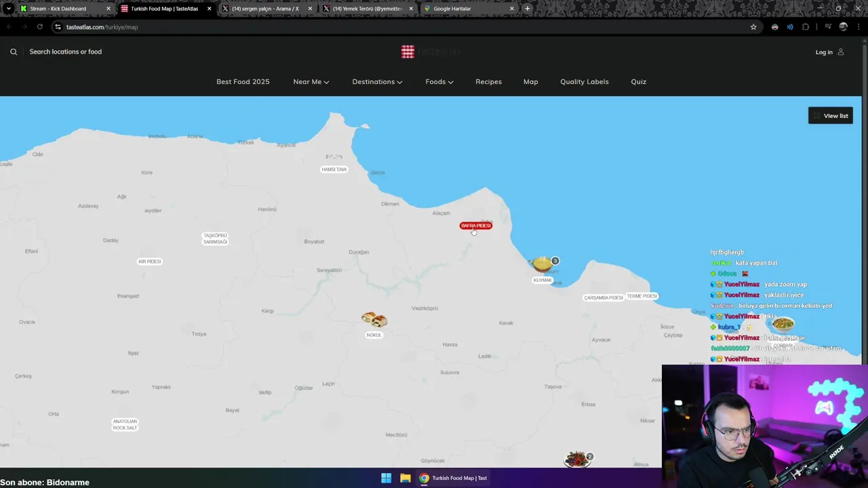Click the Terme Pidesi map label
868x488 pixels.
click(642, 296)
